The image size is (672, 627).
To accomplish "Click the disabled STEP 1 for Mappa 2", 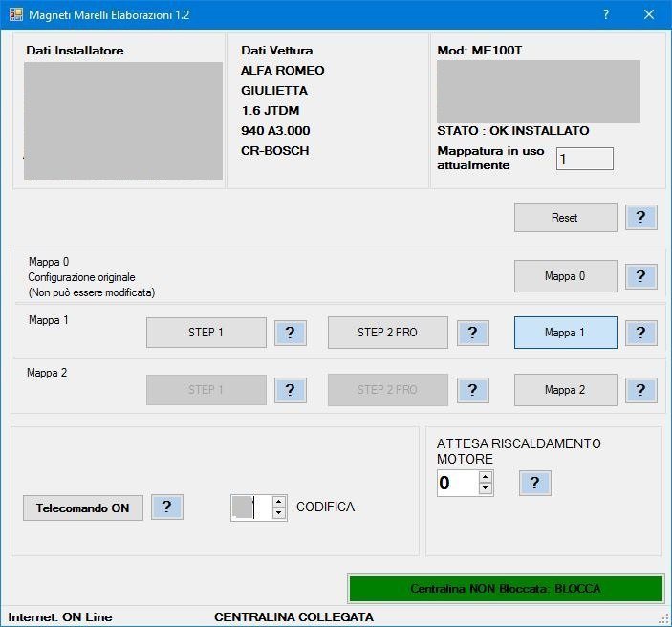I will pos(206,390).
